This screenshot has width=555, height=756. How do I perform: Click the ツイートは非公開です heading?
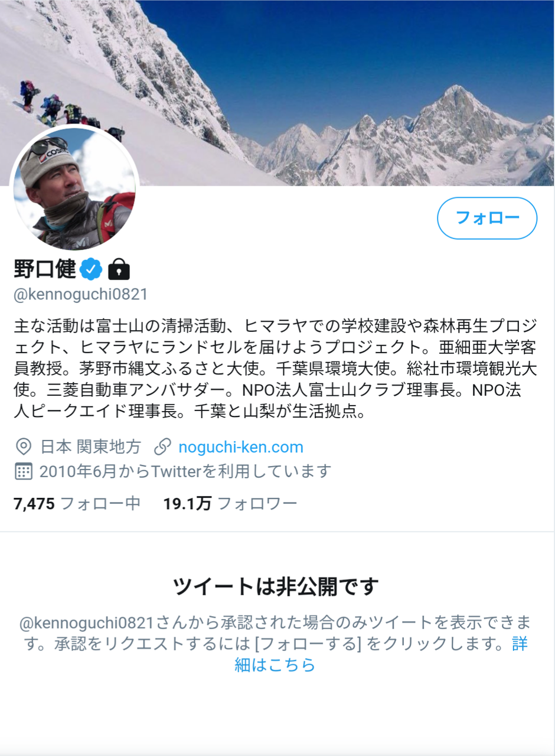coord(276,586)
